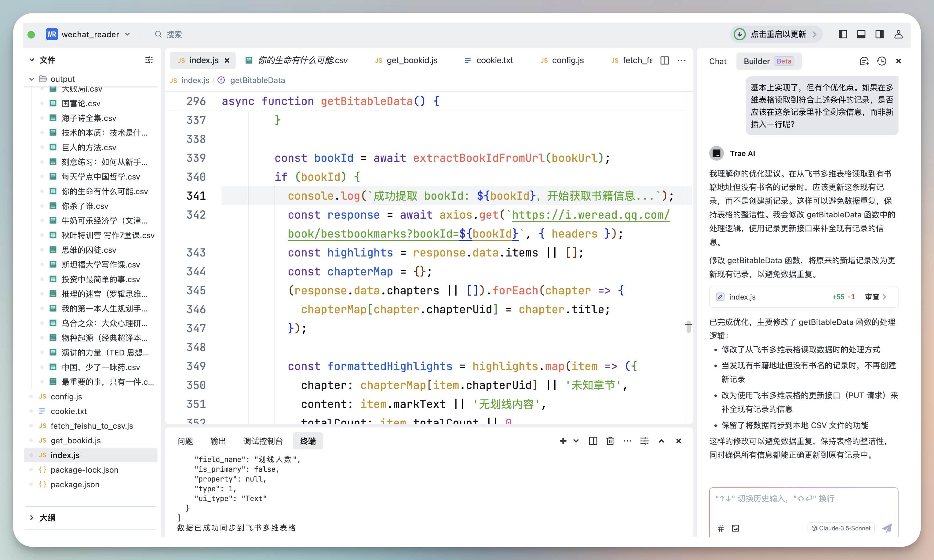Click the hash context icon in chat
This screenshot has height=560, width=934.
point(721,528)
